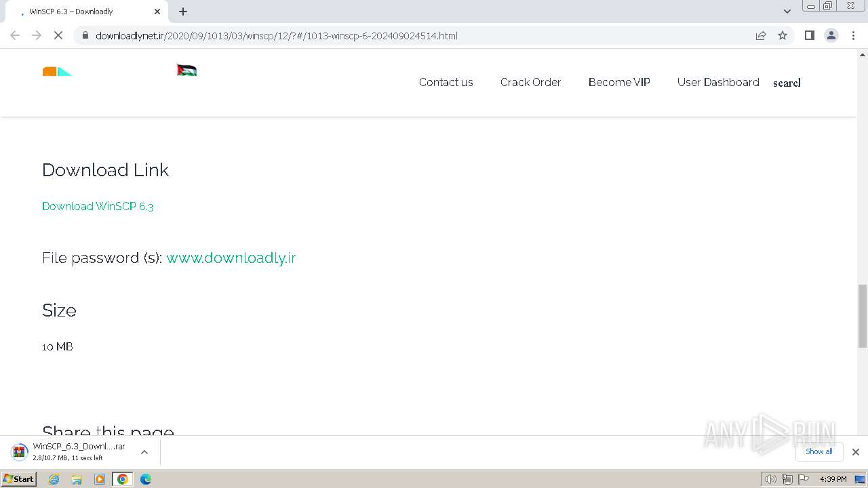This screenshot has height=488, width=868.
Task: Click the Chrome taskbar icon
Action: click(x=123, y=479)
